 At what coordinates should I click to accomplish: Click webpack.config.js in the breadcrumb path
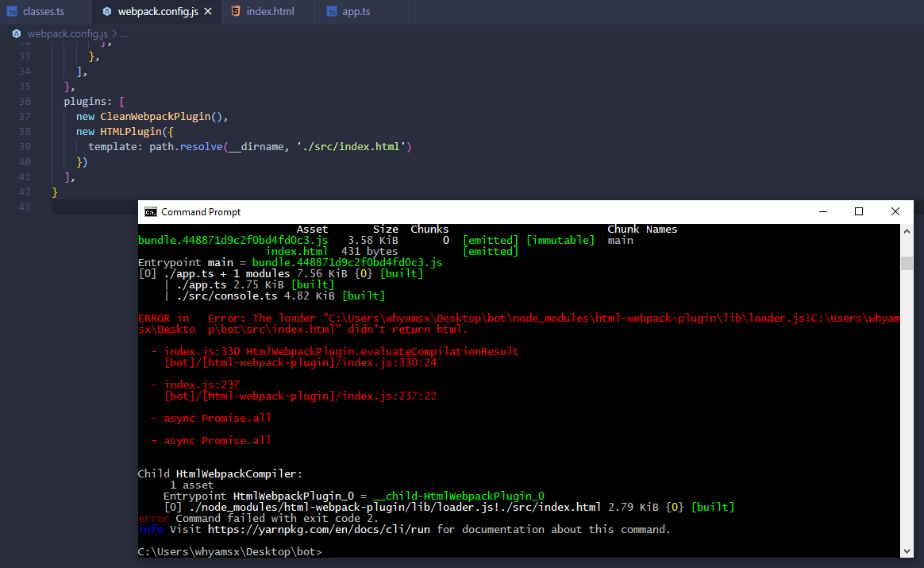(67, 34)
